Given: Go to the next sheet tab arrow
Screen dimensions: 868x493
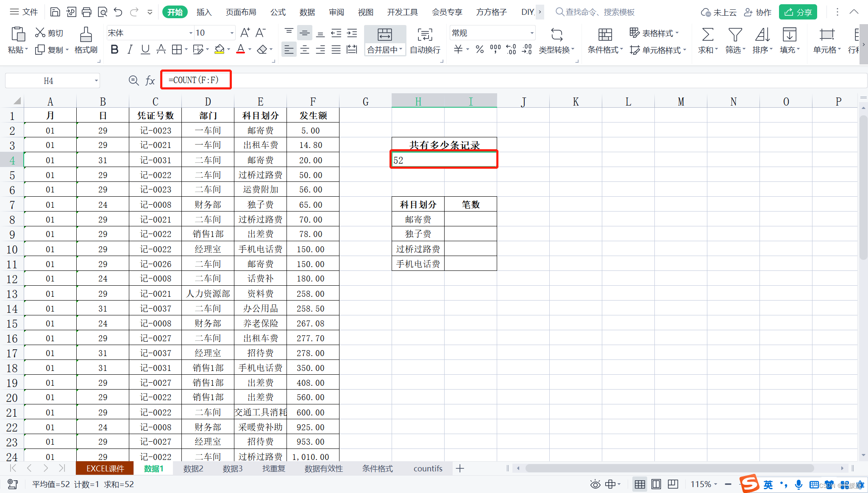Looking at the screenshot, I should pyautogui.click(x=46, y=468).
